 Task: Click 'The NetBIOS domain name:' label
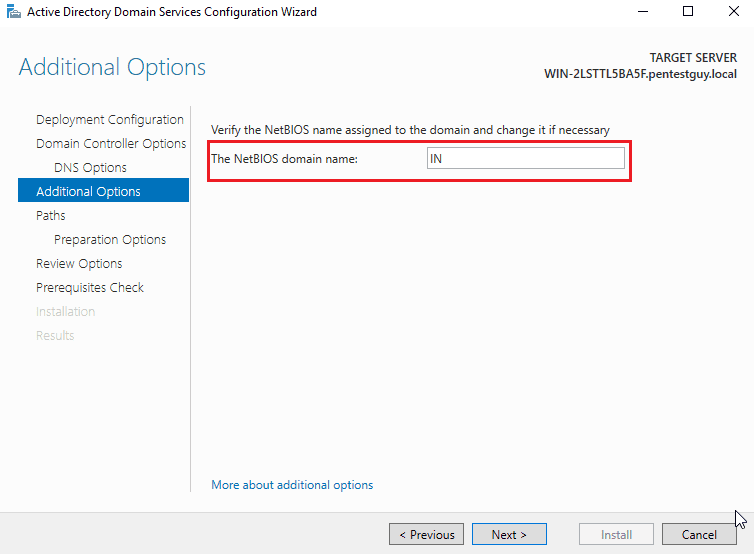click(284, 159)
